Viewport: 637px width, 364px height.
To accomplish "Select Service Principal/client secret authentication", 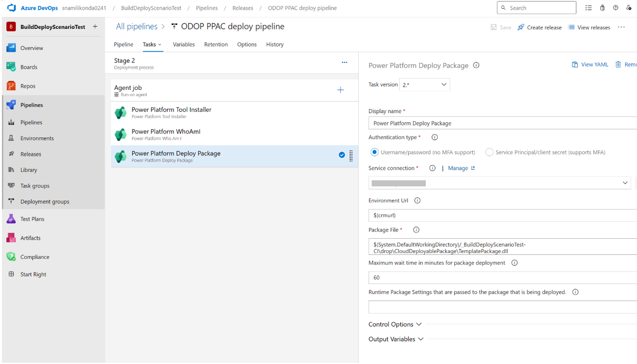I will tap(489, 152).
